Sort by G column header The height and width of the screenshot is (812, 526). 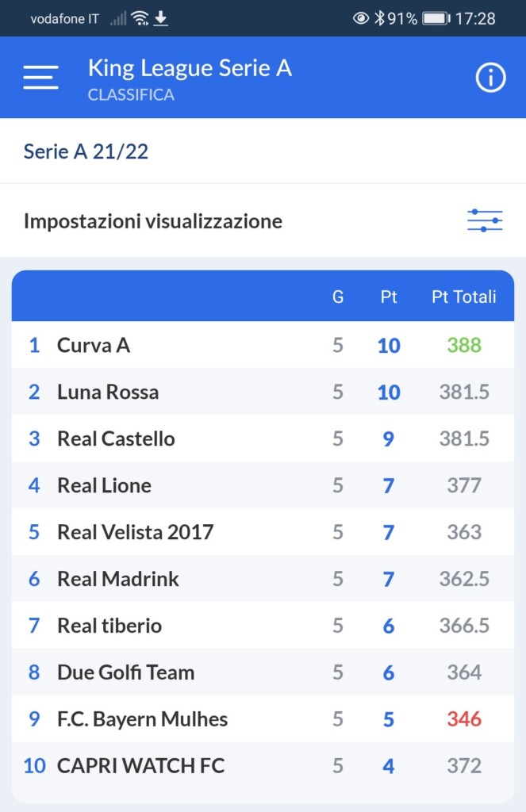coord(338,297)
